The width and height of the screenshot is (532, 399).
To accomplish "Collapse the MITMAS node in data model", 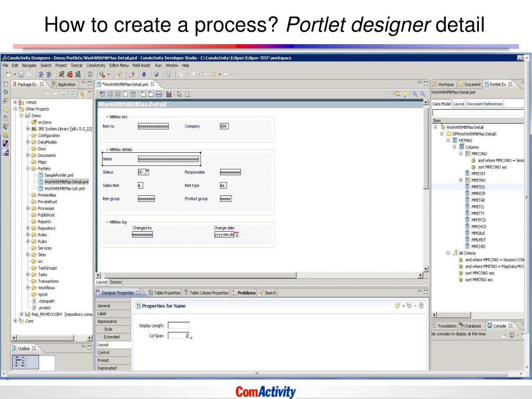I will (448, 140).
